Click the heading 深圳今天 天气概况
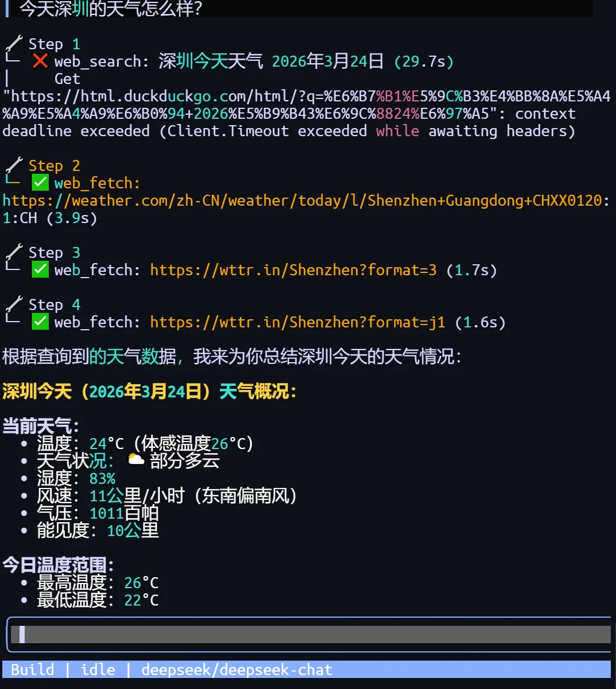 coord(150,391)
